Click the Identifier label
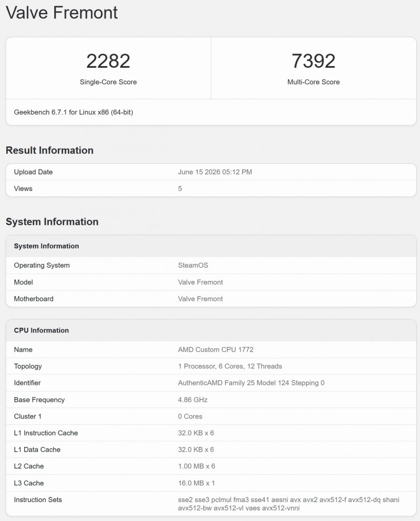 [x=27, y=383]
